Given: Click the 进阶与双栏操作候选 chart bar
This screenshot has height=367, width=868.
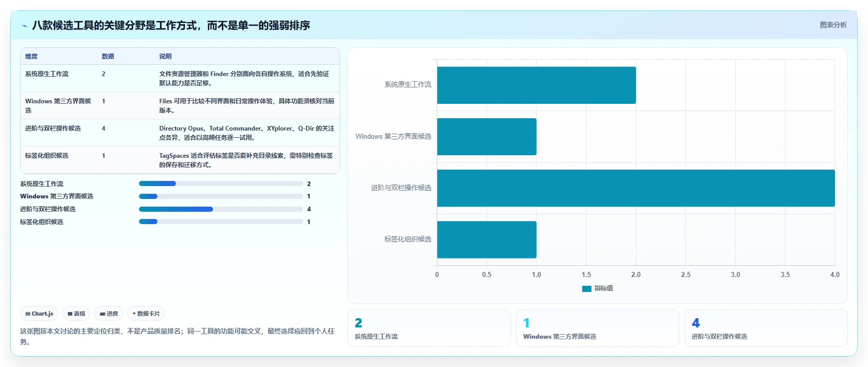Looking at the screenshot, I should click(636, 188).
